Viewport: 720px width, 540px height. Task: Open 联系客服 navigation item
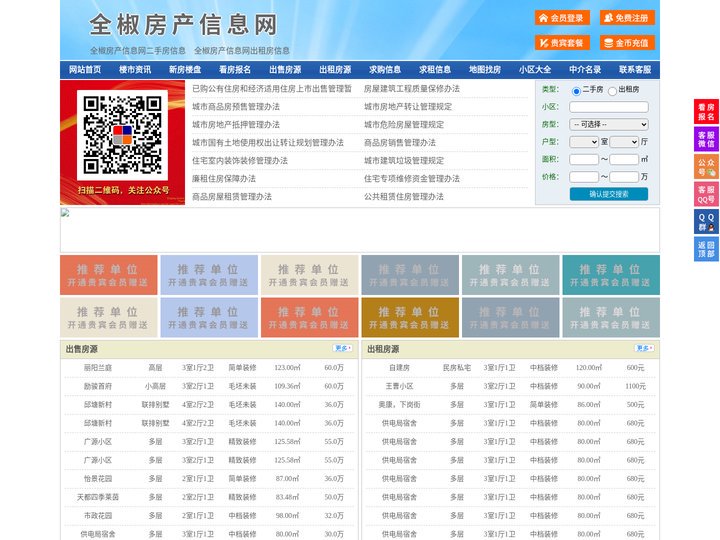point(635,69)
